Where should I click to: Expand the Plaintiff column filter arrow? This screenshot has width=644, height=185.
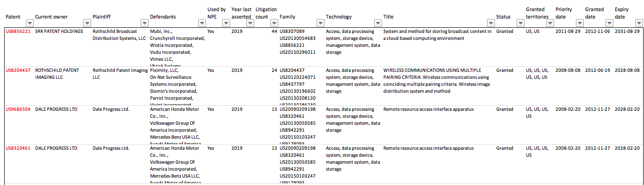(x=144, y=23)
